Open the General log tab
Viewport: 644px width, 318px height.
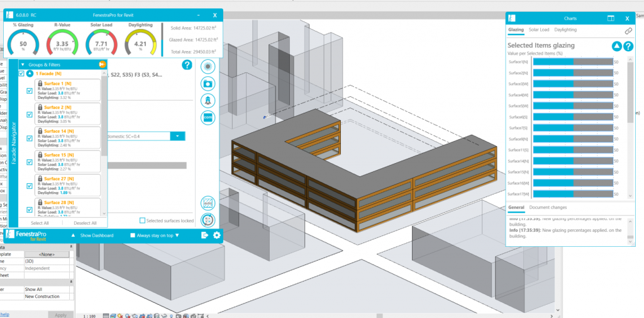[516, 207]
